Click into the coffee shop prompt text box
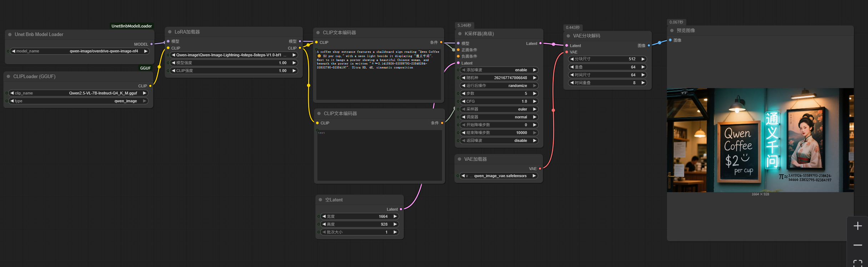 378,74
